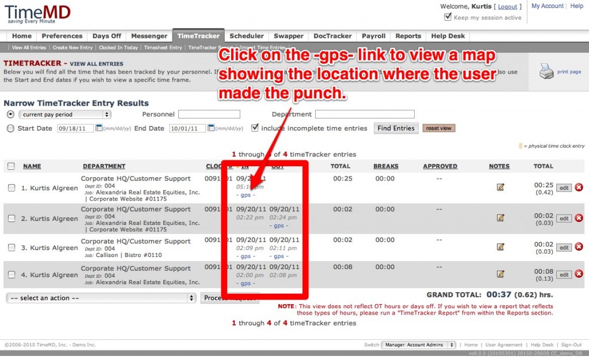Screen dimensions: 589x364
Task: Click into the Department input field
Action: coord(365,114)
